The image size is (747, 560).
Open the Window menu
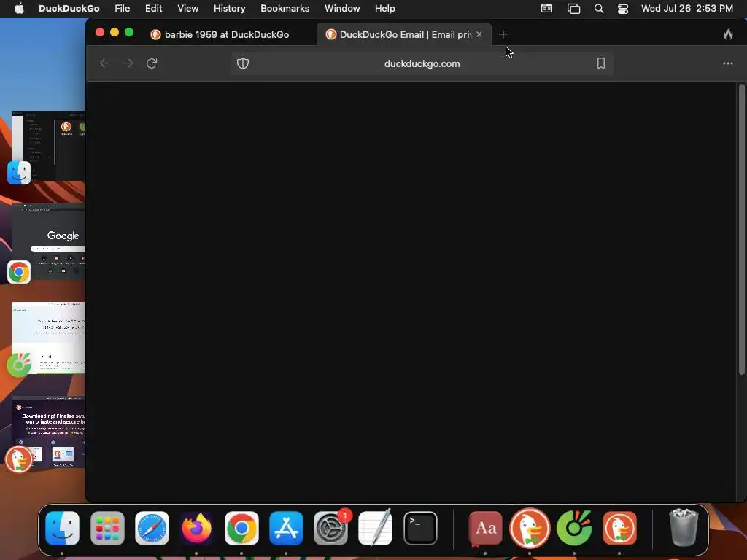click(342, 8)
